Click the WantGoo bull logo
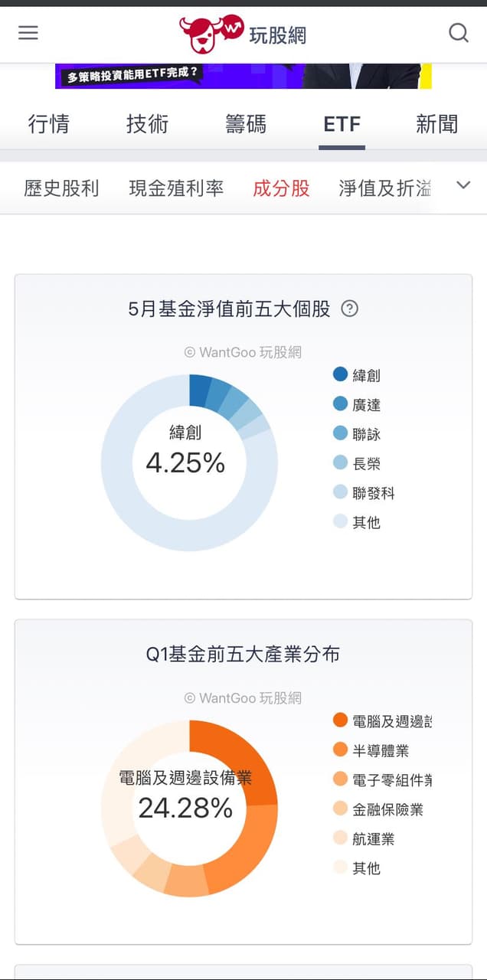This screenshot has width=487, height=980. point(208,32)
